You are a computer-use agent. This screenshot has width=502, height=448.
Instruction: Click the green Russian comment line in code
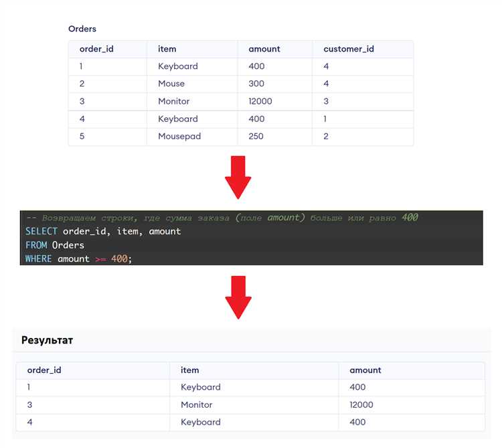tap(221, 218)
